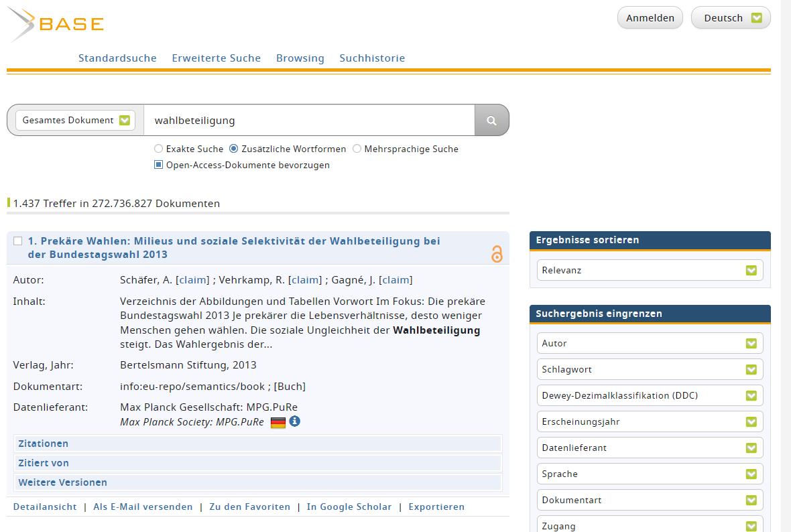This screenshot has width=791, height=532.
Task: Open Erweiterte Suche
Action: click(217, 58)
